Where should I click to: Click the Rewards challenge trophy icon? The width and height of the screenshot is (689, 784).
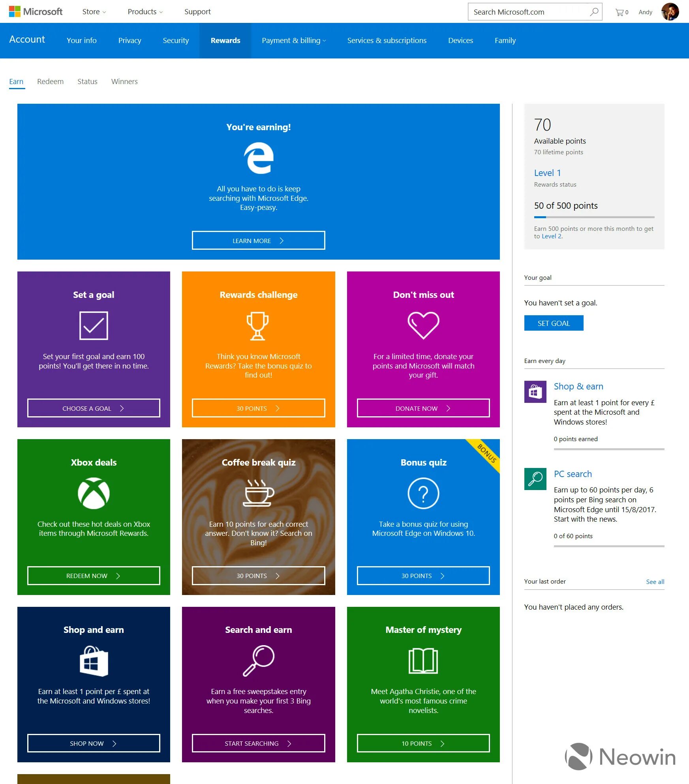pos(258,326)
